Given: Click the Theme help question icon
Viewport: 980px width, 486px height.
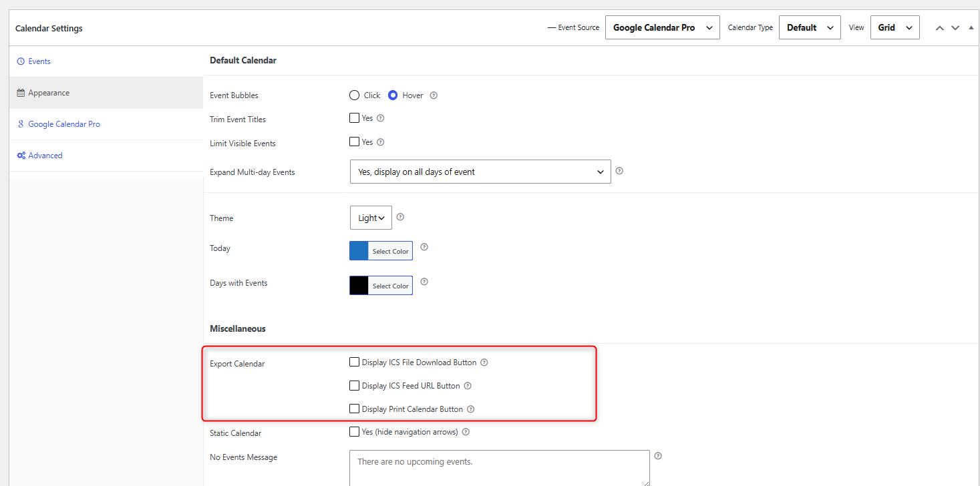Looking at the screenshot, I should [x=400, y=217].
